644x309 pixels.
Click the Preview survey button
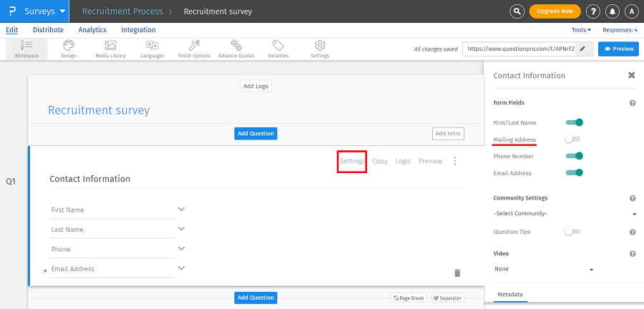(x=618, y=49)
